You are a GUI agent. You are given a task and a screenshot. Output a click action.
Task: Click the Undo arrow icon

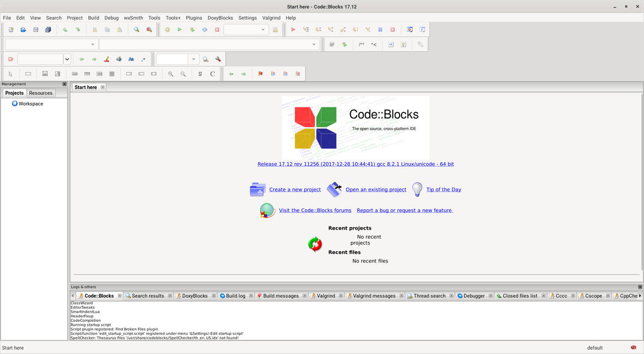tap(65, 30)
